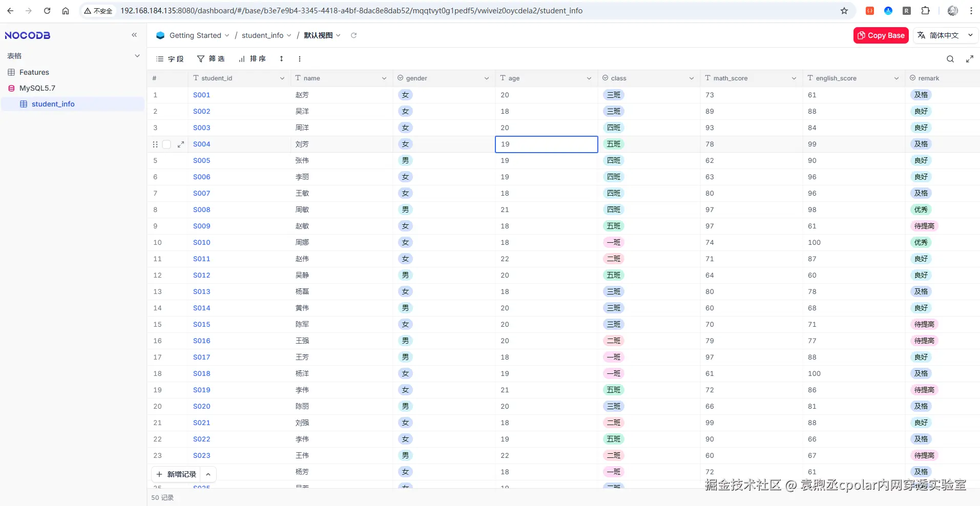The image size is (980, 506).
Task: Click the reload view icon beside 默认视图
Action: point(353,35)
